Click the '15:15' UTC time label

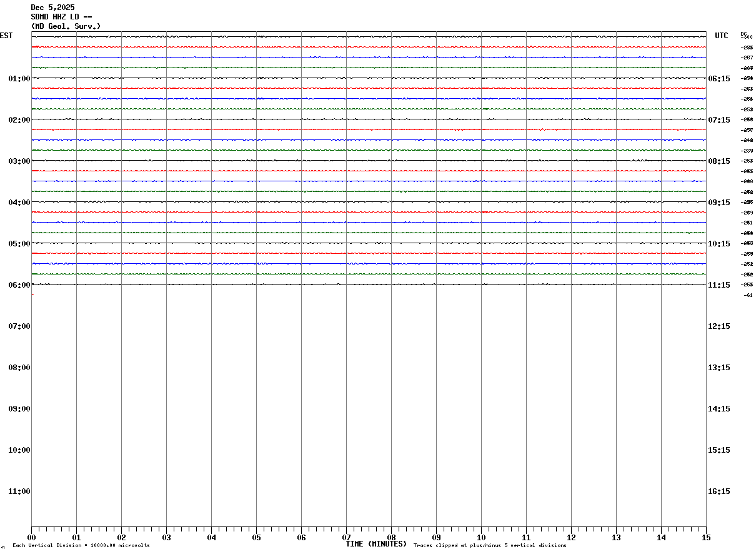[719, 450]
